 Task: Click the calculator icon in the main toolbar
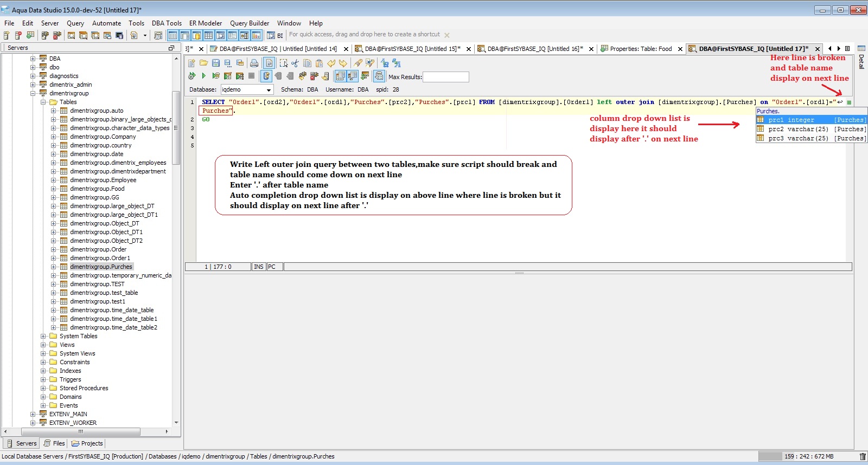(x=158, y=35)
